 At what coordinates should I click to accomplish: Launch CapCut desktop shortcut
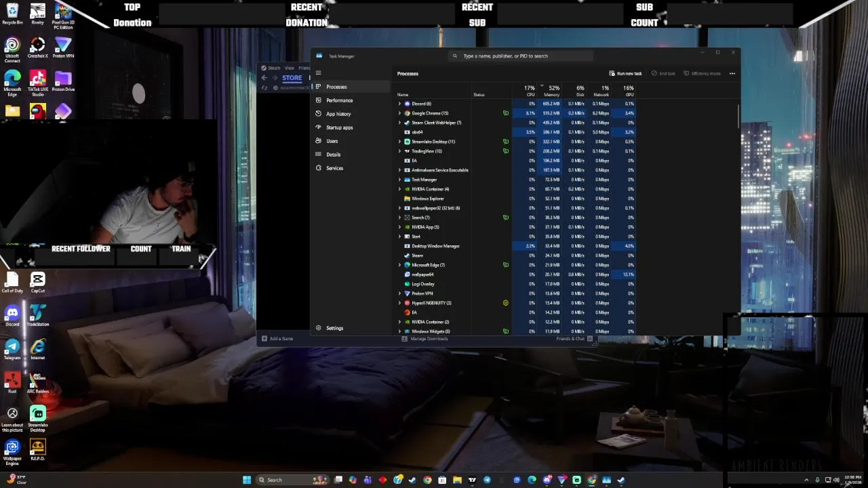[37, 282]
